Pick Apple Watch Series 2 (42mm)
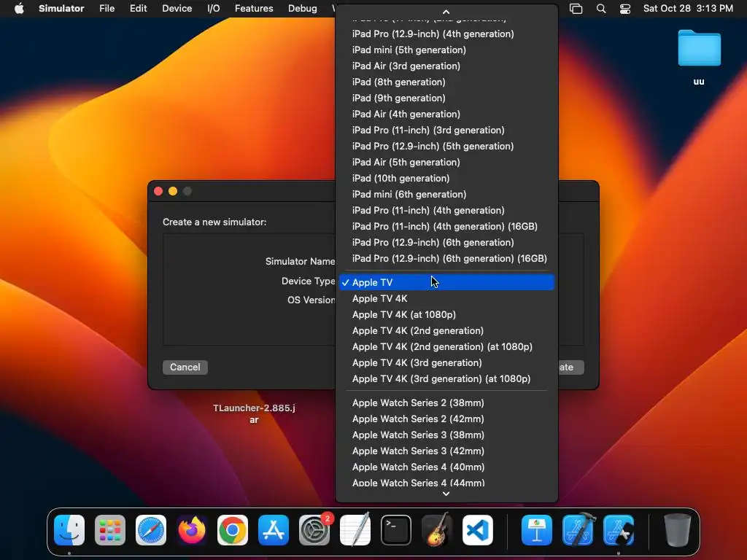The height and width of the screenshot is (560, 747). point(446,419)
